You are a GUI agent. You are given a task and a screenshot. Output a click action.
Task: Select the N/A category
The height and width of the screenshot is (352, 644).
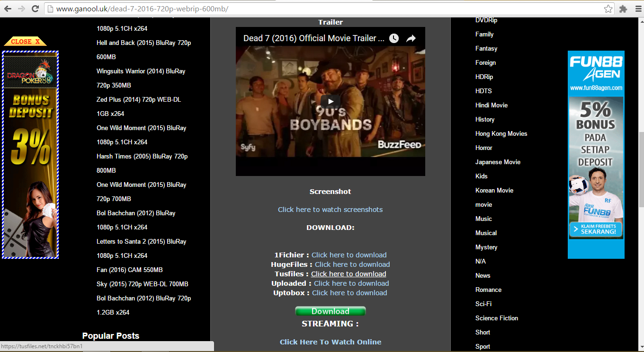[x=481, y=261]
